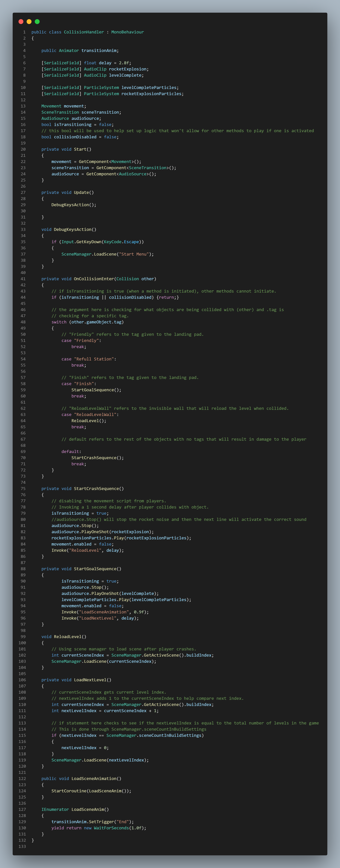
Task: Click "ParticleSystem rocketExplosionParticles;" declaration
Action: coord(134,94)
